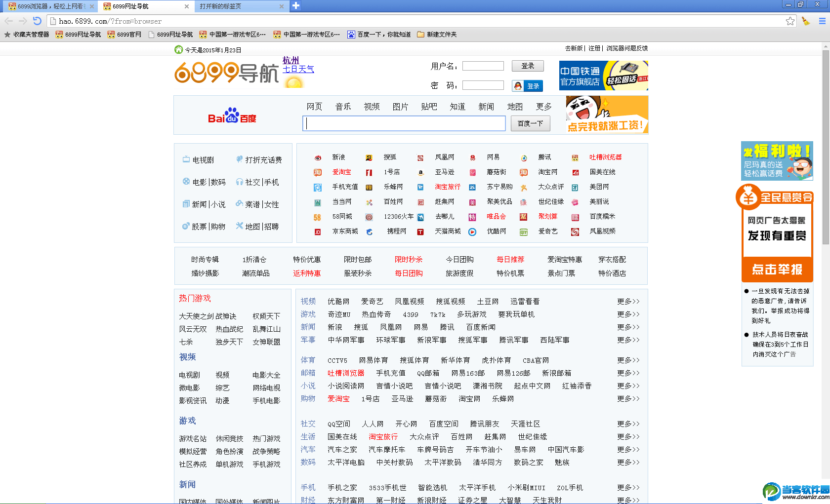Expand 更多>> in the 体育 row
The image size is (830, 504).
click(628, 360)
